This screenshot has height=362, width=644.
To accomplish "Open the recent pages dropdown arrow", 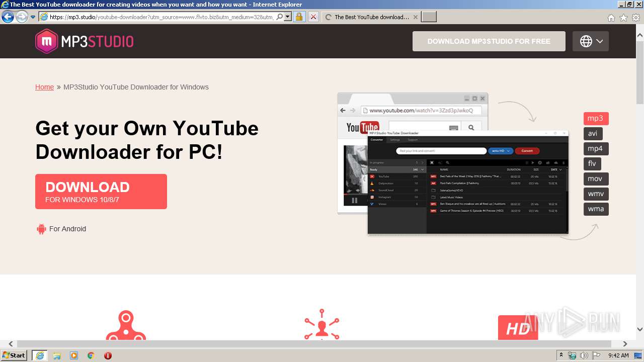I will click(33, 17).
